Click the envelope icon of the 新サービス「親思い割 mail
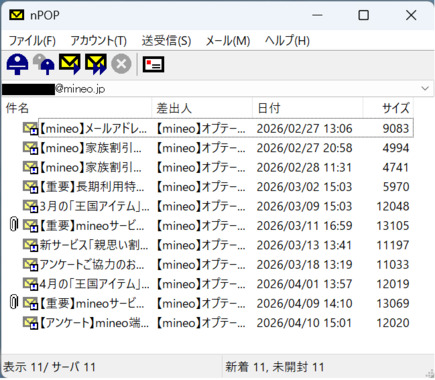 (30, 245)
